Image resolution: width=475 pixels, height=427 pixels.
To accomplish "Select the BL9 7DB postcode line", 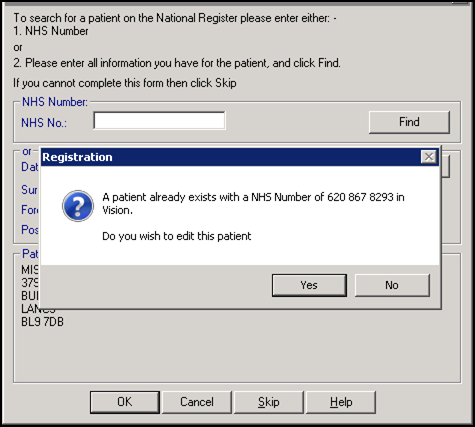I will (x=42, y=322).
